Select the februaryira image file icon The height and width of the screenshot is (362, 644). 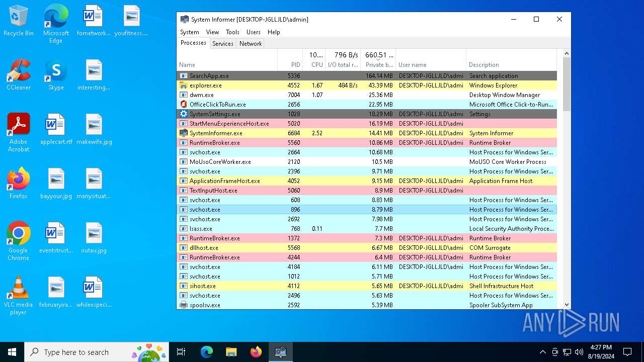click(x=56, y=293)
